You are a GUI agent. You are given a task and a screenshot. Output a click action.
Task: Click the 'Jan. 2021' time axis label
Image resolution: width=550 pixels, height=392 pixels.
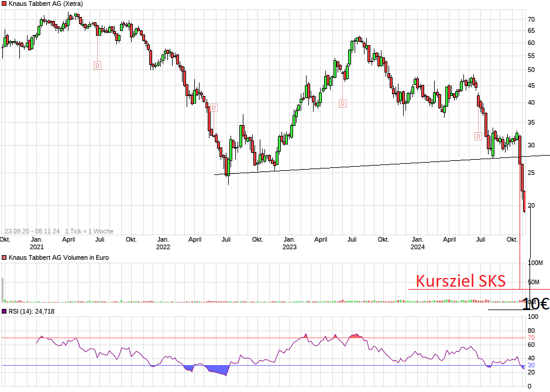[36, 243]
